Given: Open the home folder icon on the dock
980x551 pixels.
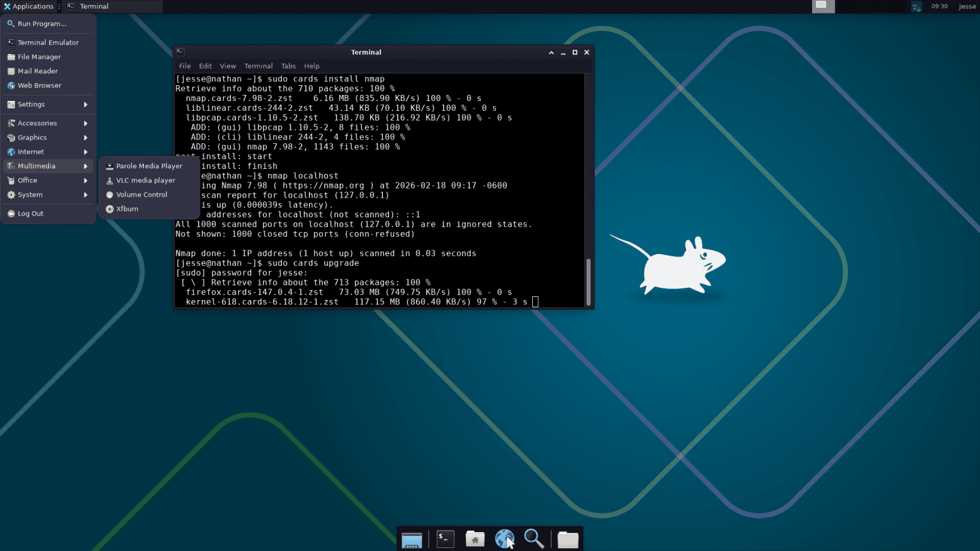Looking at the screenshot, I should tap(475, 538).
